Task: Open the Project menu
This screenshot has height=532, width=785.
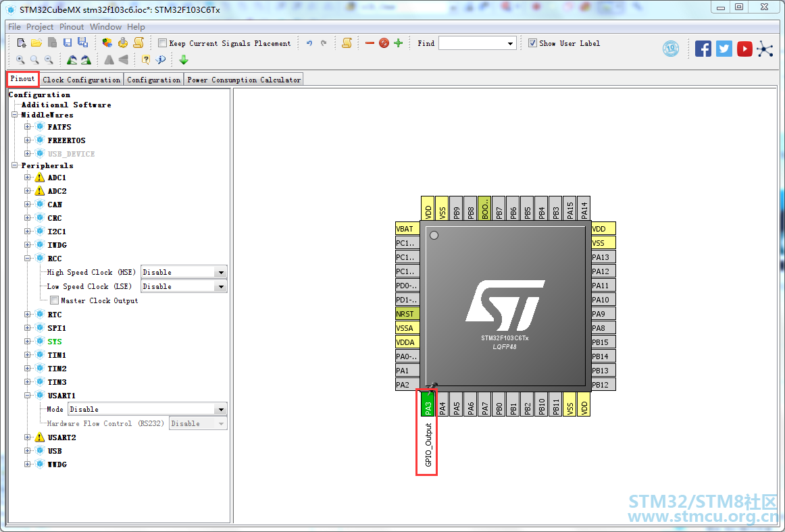Action: [x=40, y=27]
